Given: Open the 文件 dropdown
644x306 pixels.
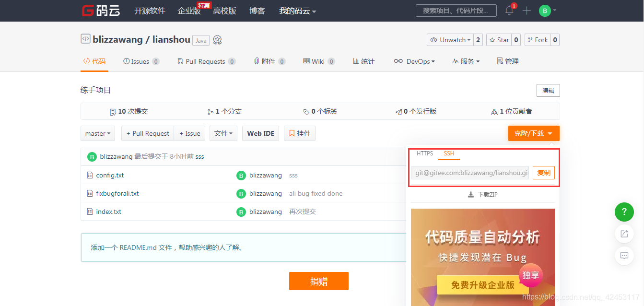Looking at the screenshot, I should pyautogui.click(x=223, y=133).
